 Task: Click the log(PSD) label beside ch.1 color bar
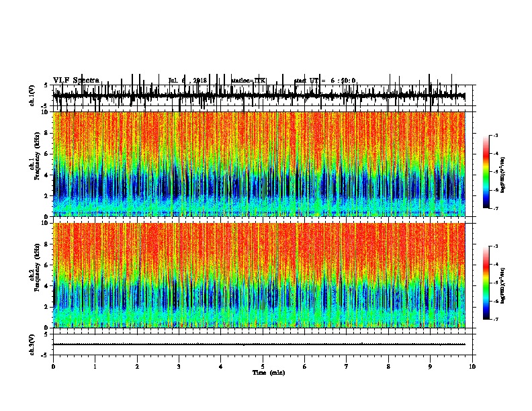pos(503,175)
